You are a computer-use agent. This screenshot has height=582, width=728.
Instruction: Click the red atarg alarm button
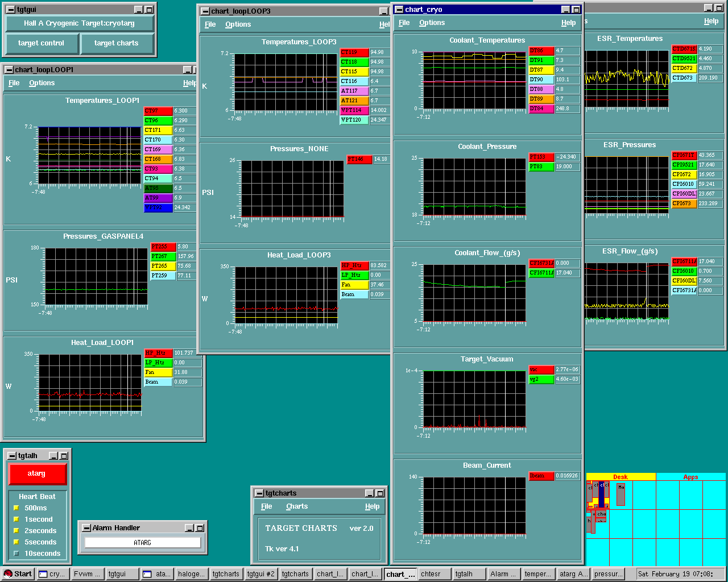tap(37, 473)
